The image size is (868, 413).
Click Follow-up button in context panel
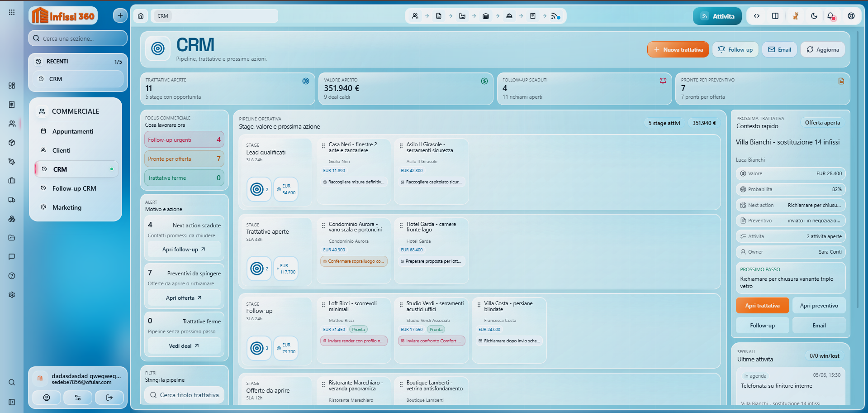click(x=762, y=326)
